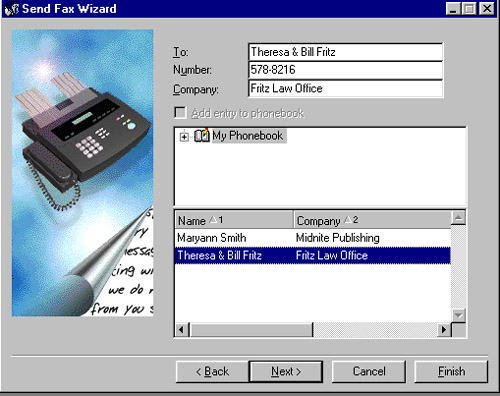500x396 pixels.
Task: Toggle the Add entry to phonebook checkbox
Action: coord(180,113)
